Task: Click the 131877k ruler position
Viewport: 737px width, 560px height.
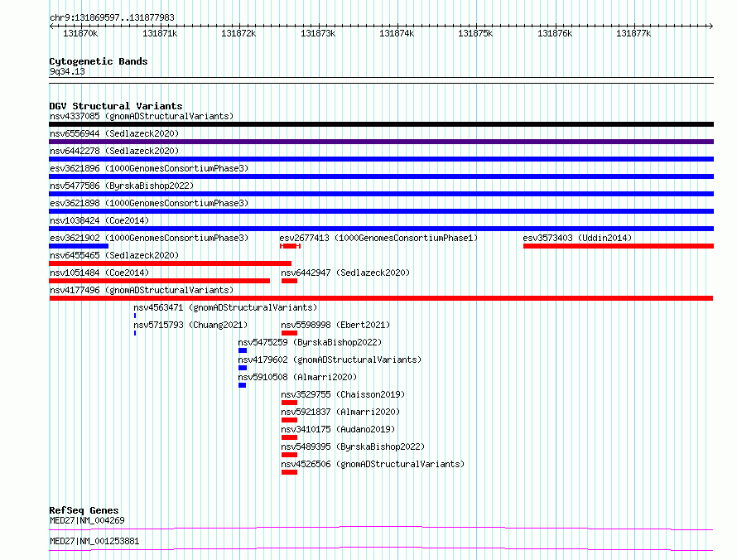Action: tap(633, 33)
